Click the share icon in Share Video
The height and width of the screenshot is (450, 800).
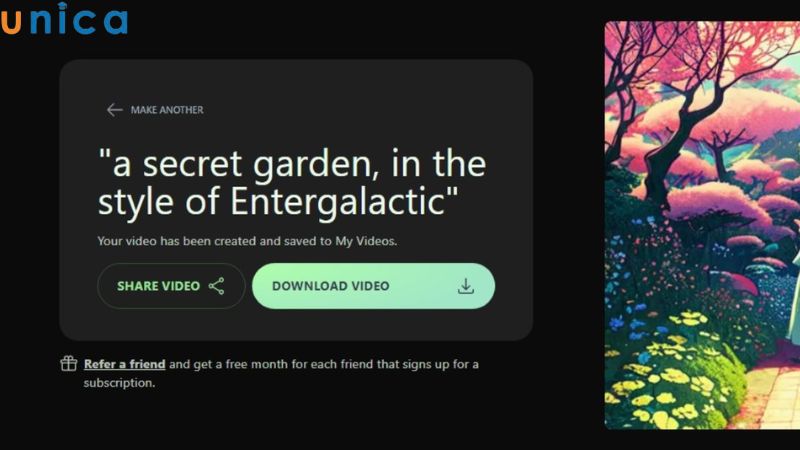tap(216, 286)
